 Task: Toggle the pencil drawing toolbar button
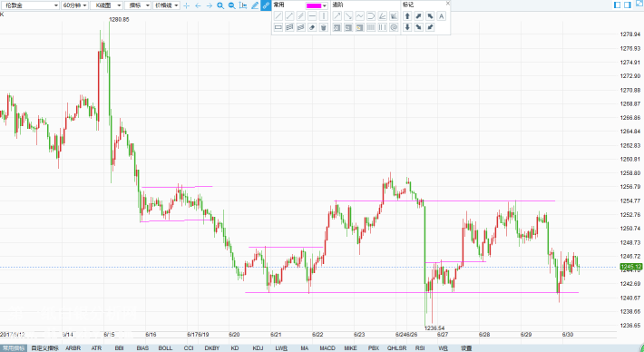pyautogui.click(x=255, y=5)
